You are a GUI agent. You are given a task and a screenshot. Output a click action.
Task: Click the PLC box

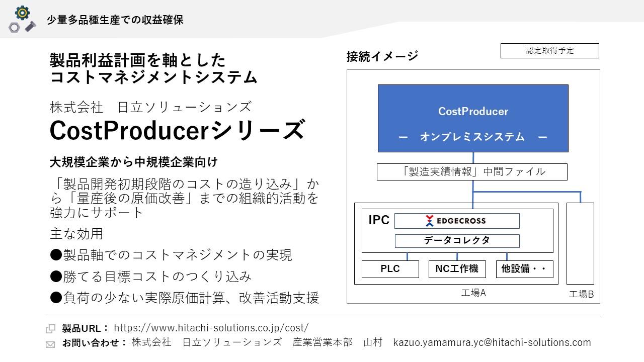tap(390, 269)
